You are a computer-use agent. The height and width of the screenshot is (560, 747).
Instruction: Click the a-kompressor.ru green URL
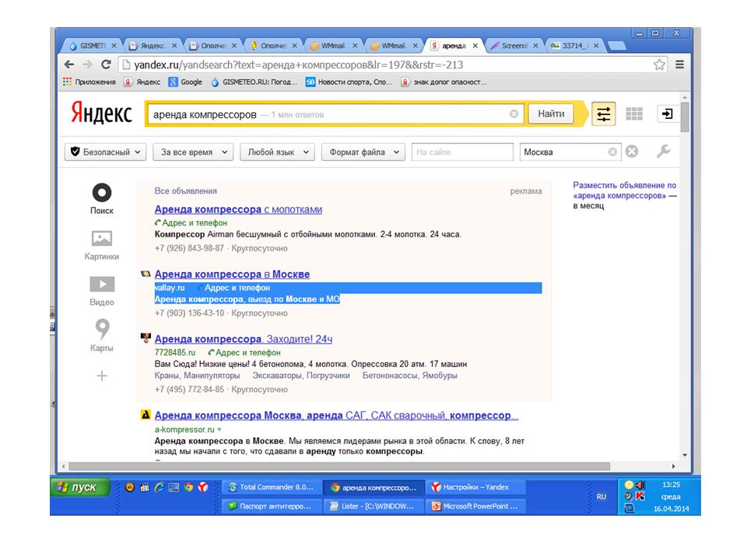tap(184, 429)
